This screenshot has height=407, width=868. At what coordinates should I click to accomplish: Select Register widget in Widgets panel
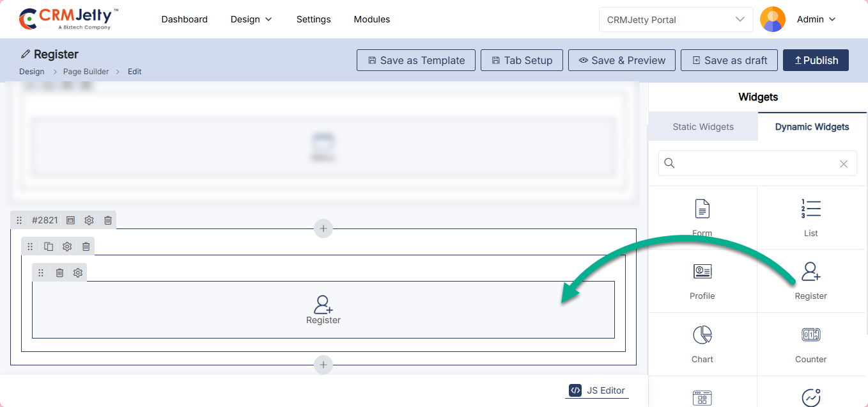810,272
